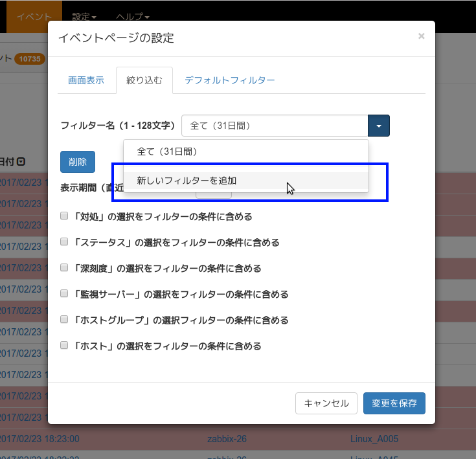Open the 設定 menu in the navbar

(x=84, y=16)
